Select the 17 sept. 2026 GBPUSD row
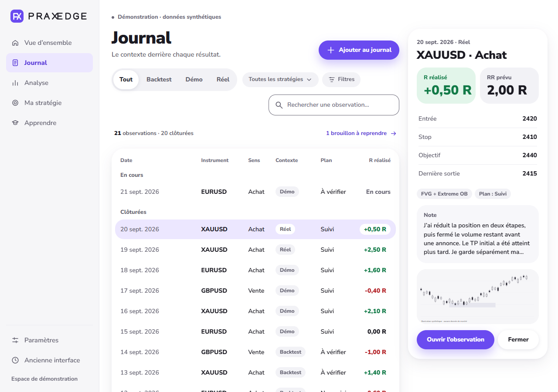The height and width of the screenshot is (392, 558). click(x=255, y=291)
